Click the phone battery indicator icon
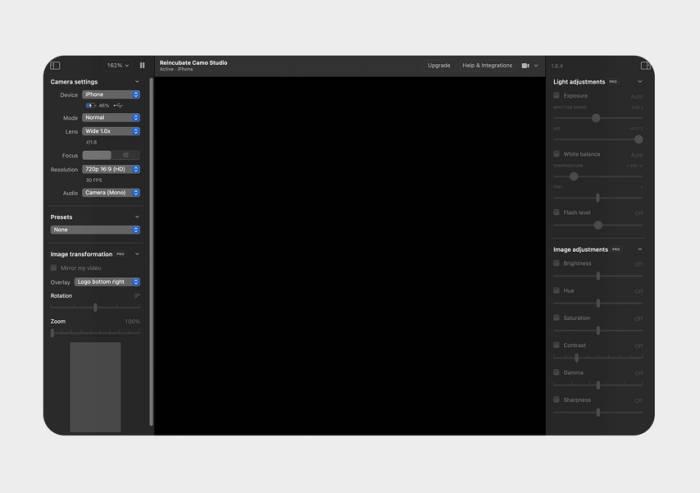The image size is (700, 493). pos(90,105)
